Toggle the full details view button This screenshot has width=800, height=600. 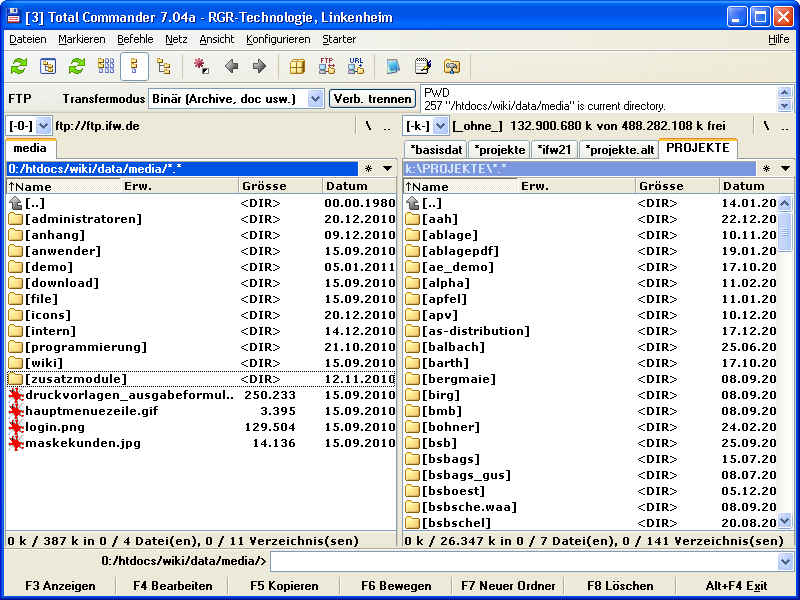[135, 67]
